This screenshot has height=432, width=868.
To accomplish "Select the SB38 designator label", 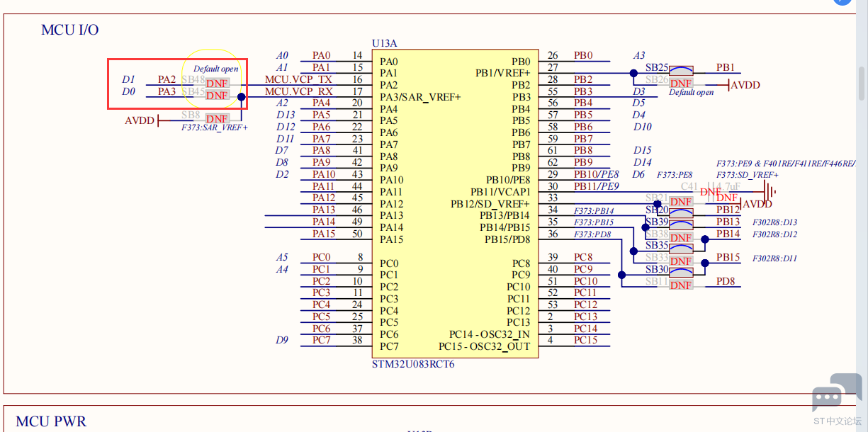I will tap(656, 234).
